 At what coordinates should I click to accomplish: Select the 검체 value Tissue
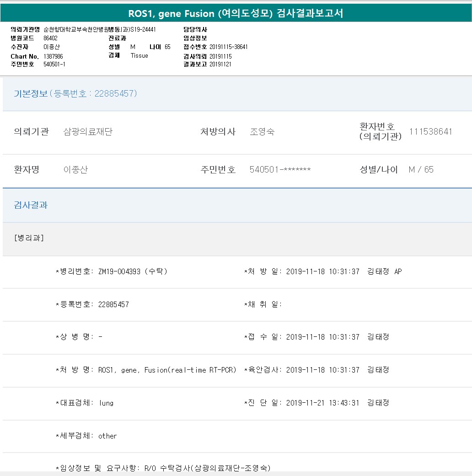(139, 56)
